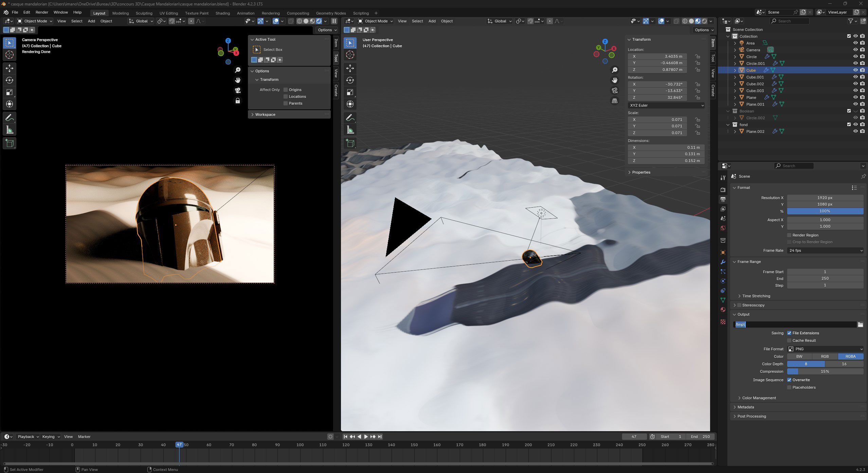
Task: Enable the Render Region checkbox
Action: (789, 235)
